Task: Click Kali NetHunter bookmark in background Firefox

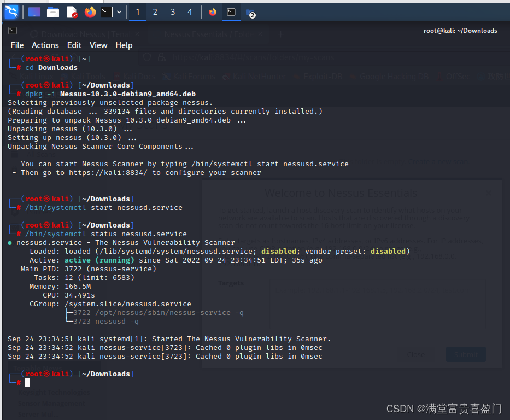Action: pyautogui.click(x=254, y=77)
